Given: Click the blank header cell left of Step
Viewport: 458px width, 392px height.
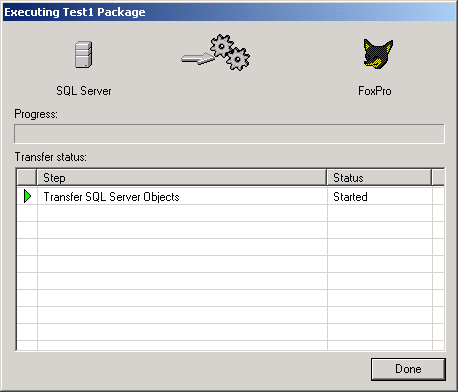Looking at the screenshot, I should click(x=27, y=177).
